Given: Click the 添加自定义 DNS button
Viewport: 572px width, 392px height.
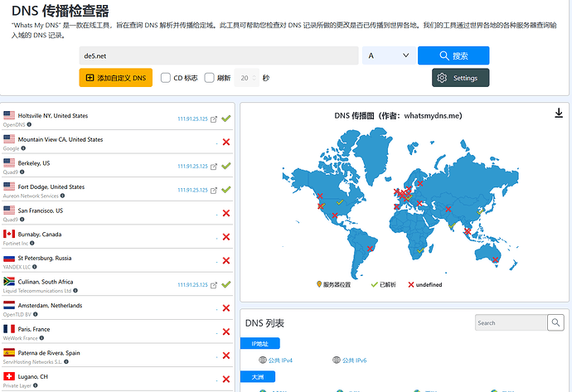Looking at the screenshot, I should (x=115, y=78).
